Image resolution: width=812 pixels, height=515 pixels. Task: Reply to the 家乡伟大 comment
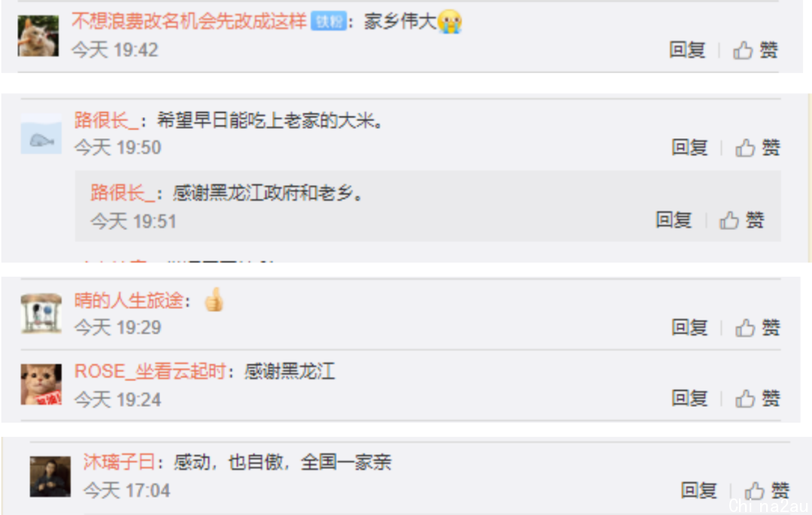687,50
